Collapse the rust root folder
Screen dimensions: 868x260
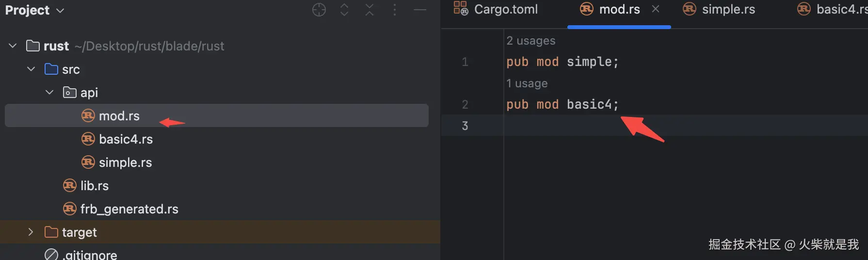coord(13,46)
